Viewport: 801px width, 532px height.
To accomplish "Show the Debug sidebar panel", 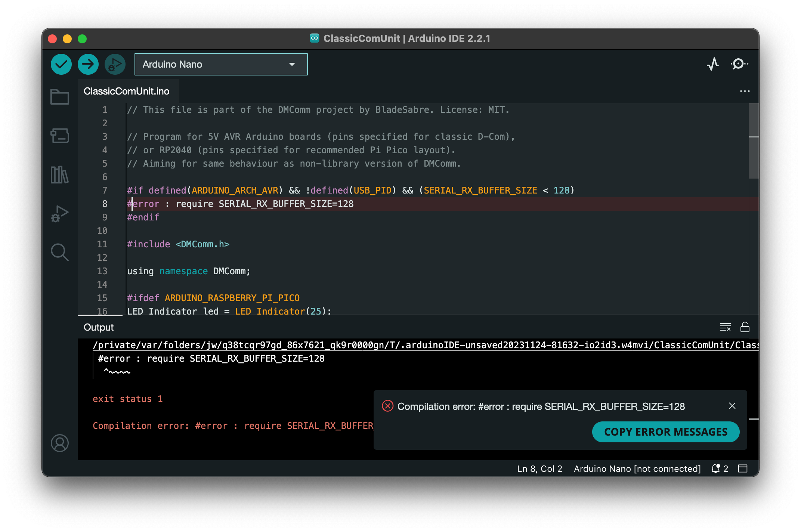I will 60,214.
